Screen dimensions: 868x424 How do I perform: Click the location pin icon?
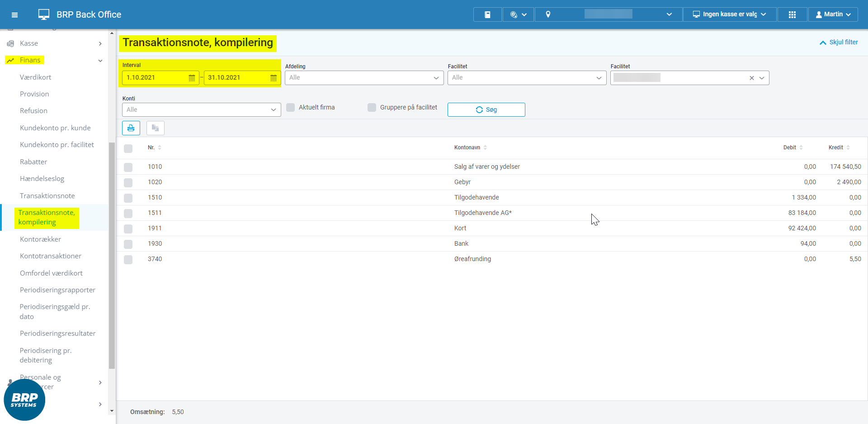coord(548,14)
